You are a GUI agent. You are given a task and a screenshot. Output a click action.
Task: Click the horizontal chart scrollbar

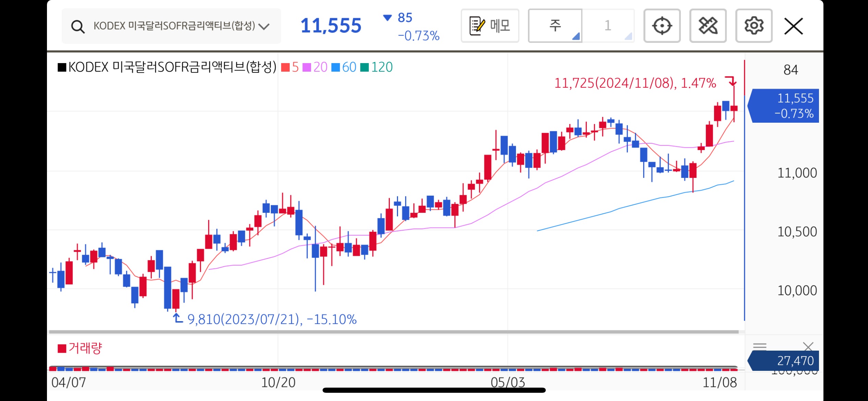(x=393, y=332)
